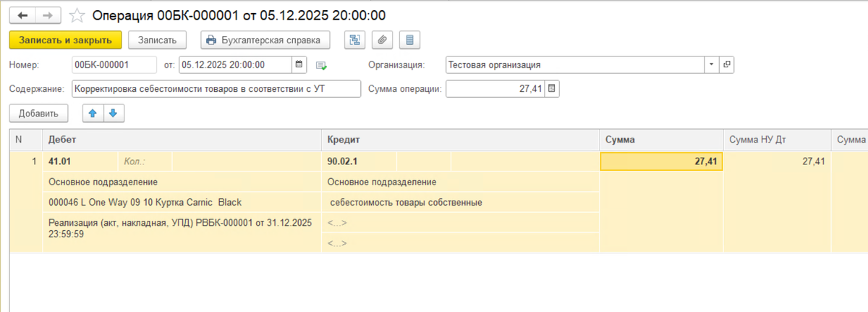Edit the Номер field 00БК-000001
This screenshot has height=312, width=868.
(x=114, y=65)
